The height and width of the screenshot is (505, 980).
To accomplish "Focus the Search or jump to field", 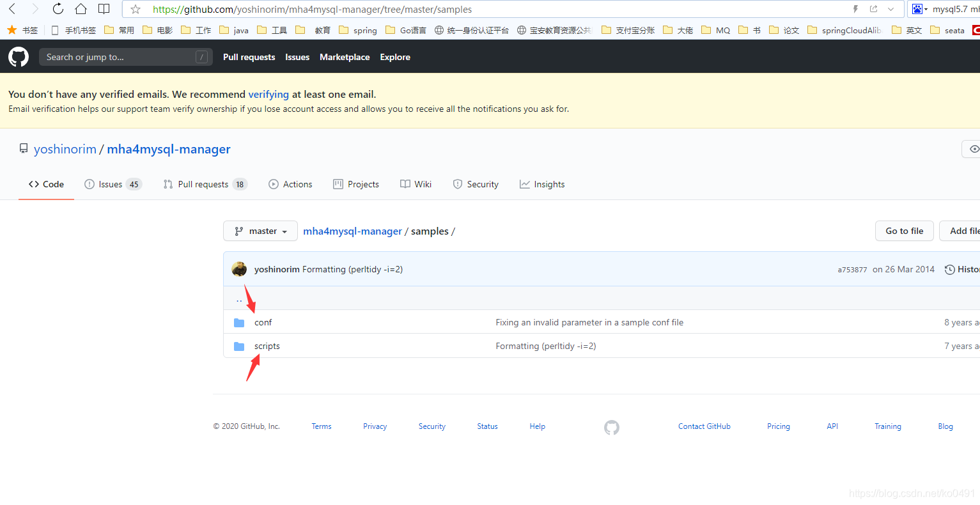I will click(x=125, y=57).
